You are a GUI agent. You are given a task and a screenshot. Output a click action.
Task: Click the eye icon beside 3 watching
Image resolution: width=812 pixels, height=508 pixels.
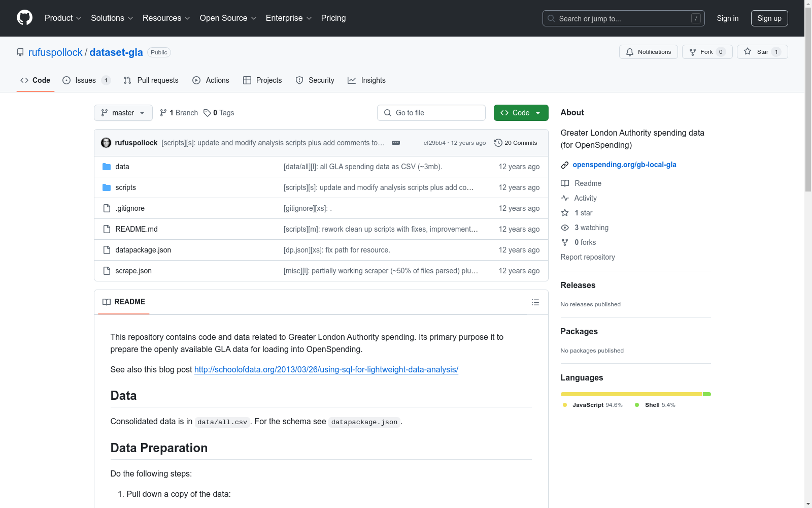click(565, 228)
